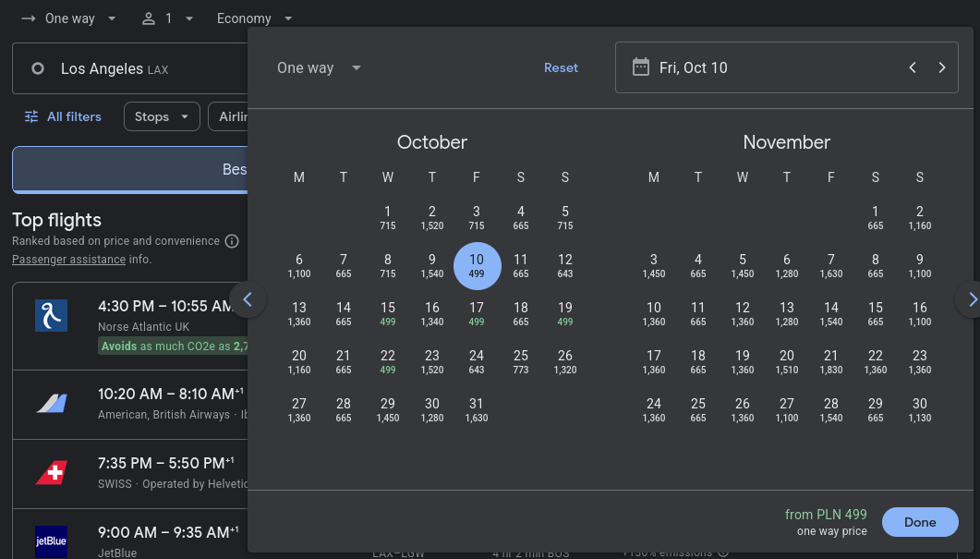The height and width of the screenshot is (559, 980).
Task: Open the One way dropdown in calendar panel
Action: [x=319, y=67]
